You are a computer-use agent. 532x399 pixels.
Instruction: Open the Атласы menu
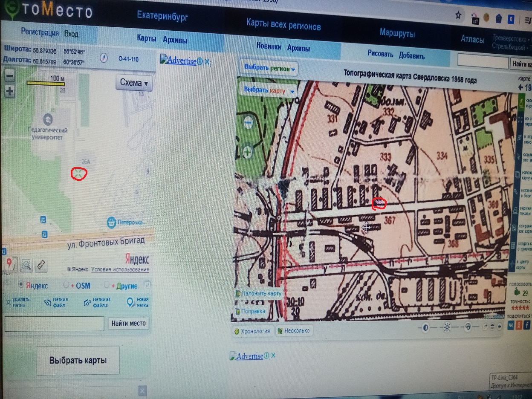pos(473,39)
